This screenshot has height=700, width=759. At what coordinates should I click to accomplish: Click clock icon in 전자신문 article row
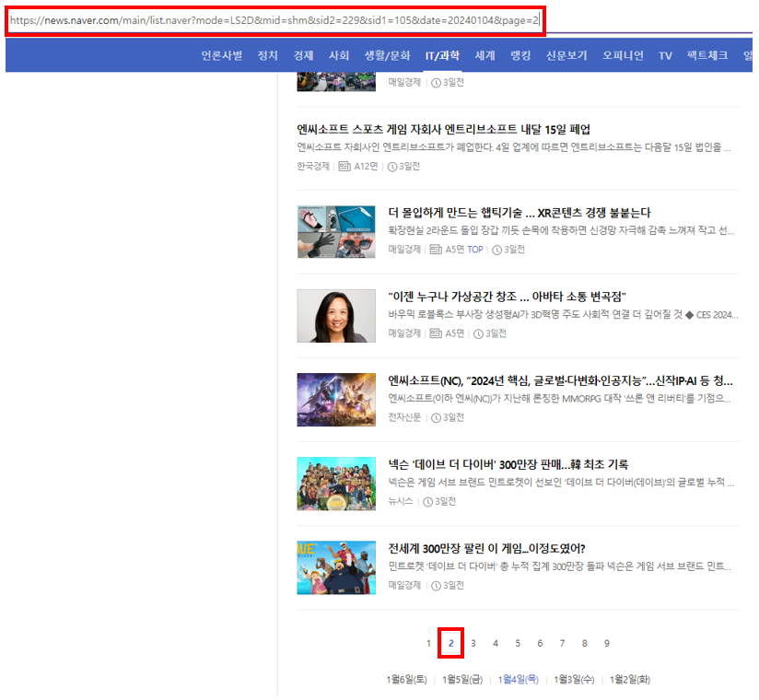[x=436, y=418]
